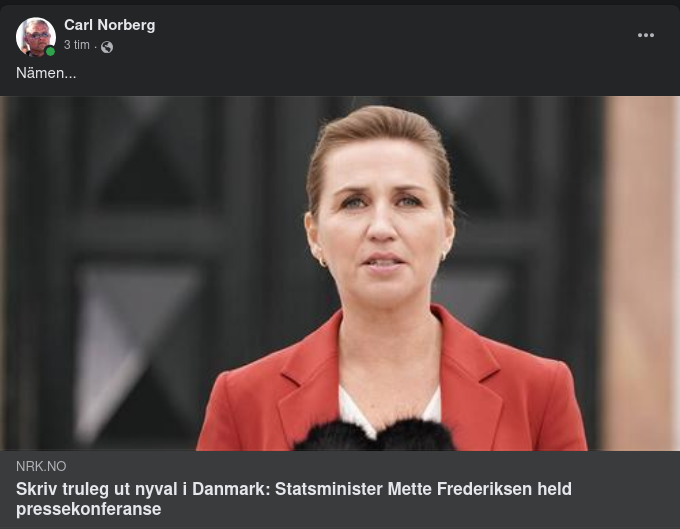
Task: Click the NRK.NO source label
Action: [x=41, y=466]
